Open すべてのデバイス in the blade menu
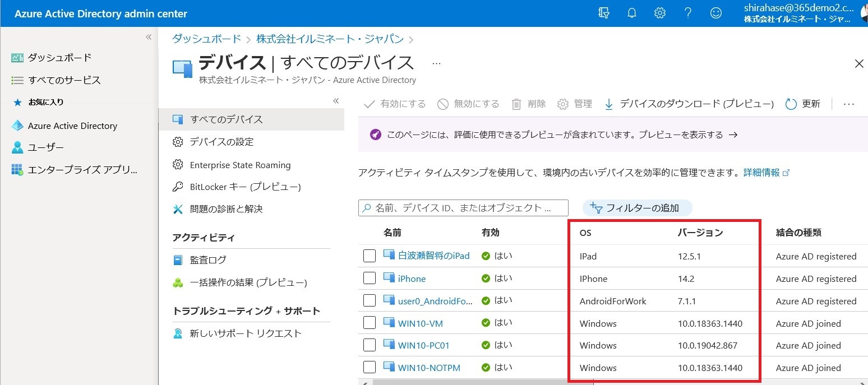868x385 pixels. [x=252, y=119]
